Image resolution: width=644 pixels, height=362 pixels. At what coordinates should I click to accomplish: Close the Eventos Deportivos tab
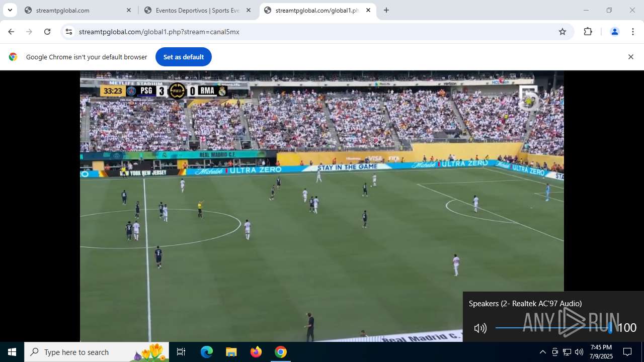249,10
